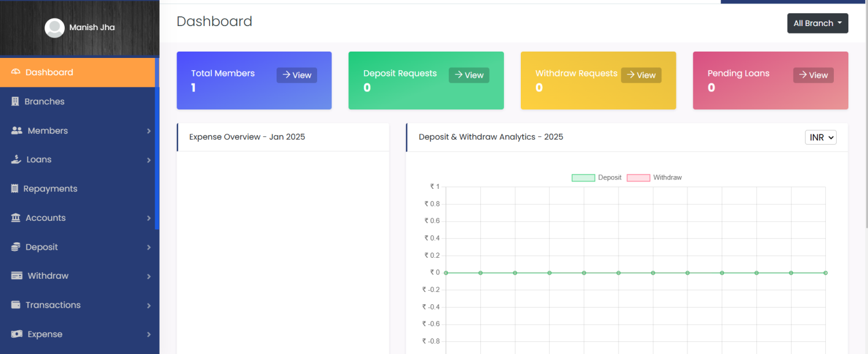Open the INR currency selector
This screenshot has width=868, height=354.
tap(820, 137)
